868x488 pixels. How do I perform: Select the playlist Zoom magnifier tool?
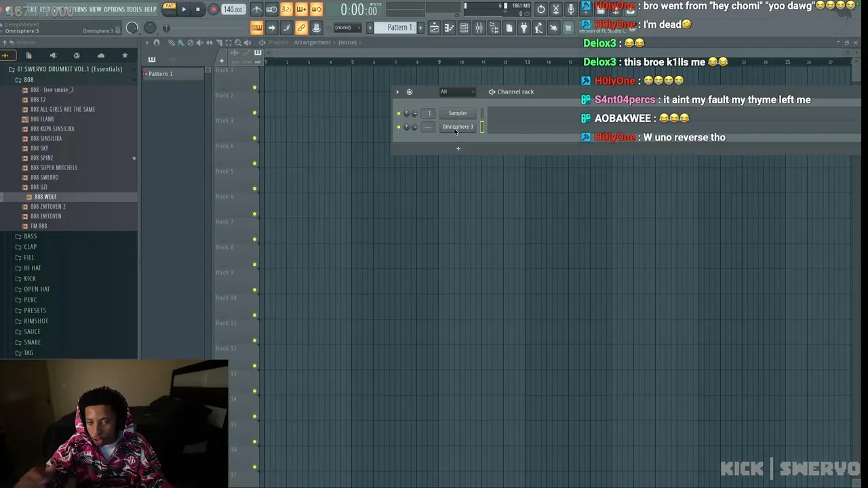click(237, 43)
